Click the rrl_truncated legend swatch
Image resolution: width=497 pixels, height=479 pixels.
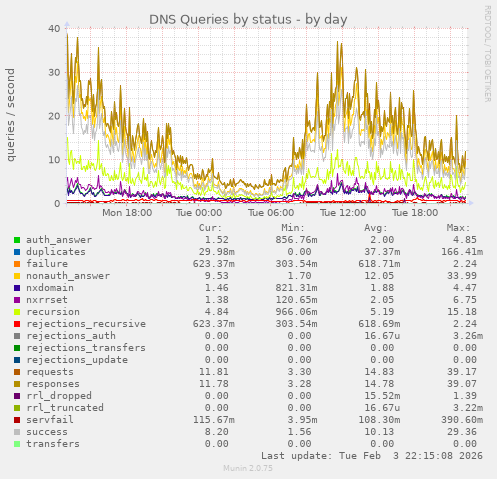pos(17,408)
